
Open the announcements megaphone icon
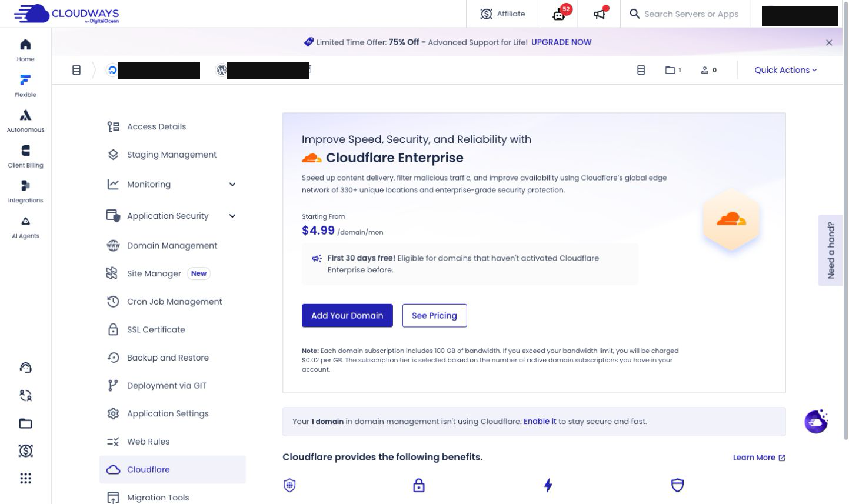[600, 14]
